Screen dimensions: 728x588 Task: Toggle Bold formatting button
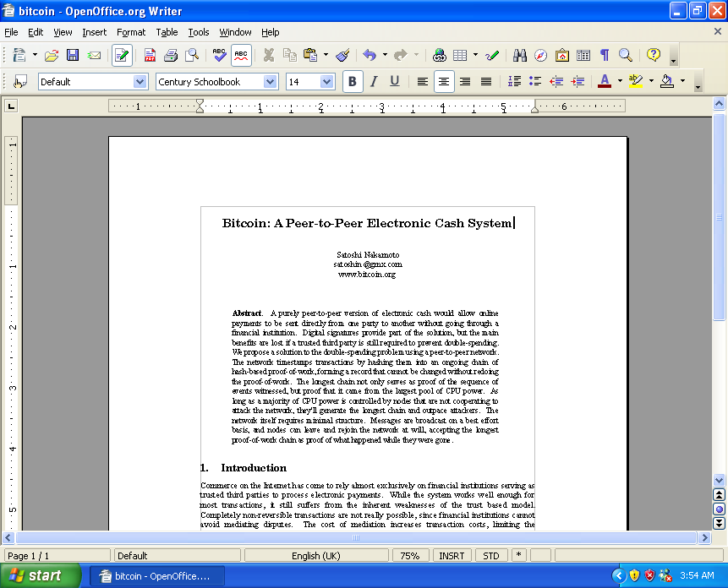click(x=353, y=82)
